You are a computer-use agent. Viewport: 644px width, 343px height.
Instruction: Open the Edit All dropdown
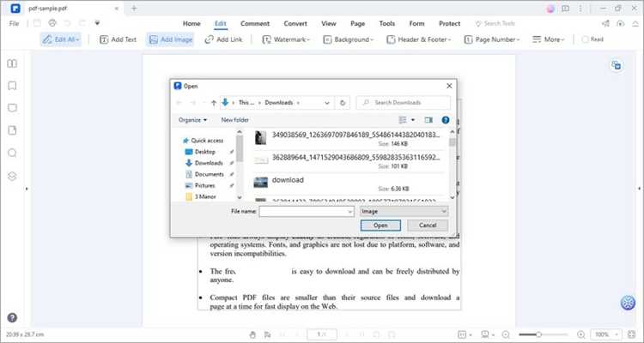tap(61, 39)
